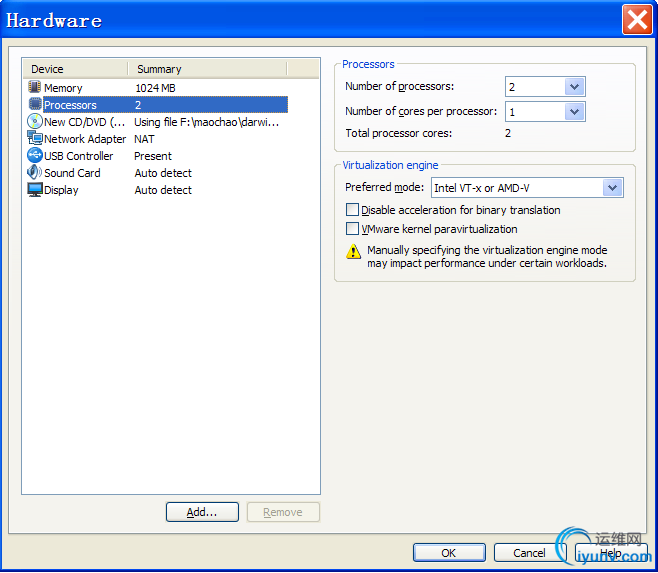Sort by the Summary column header
This screenshot has width=658, height=573.
click(x=207, y=69)
